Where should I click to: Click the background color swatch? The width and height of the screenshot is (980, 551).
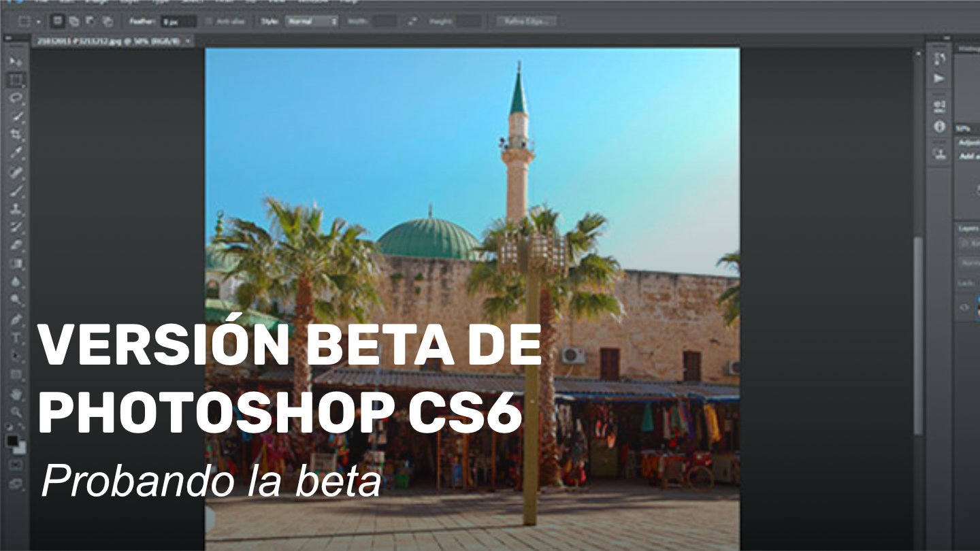pos(20,449)
